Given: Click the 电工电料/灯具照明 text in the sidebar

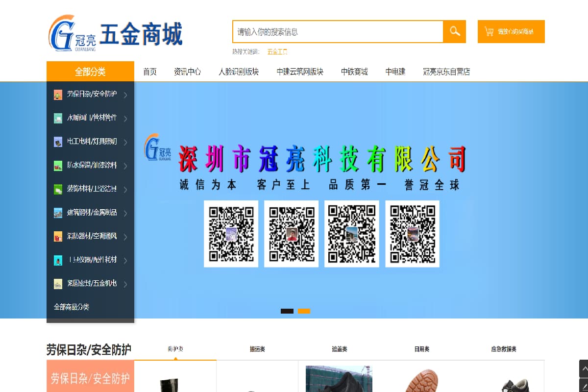Looking at the screenshot, I should [92, 142].
